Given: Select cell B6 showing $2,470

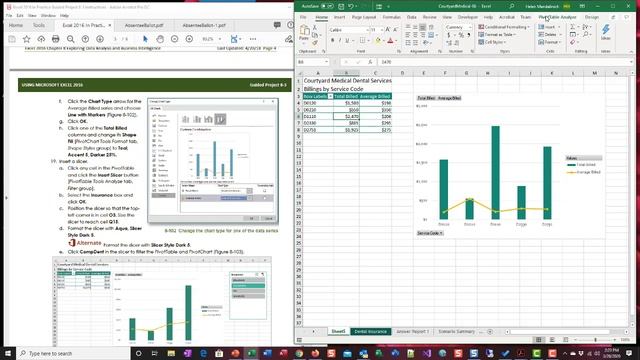Looking at the screenshot, I should [x=346, y=116].
